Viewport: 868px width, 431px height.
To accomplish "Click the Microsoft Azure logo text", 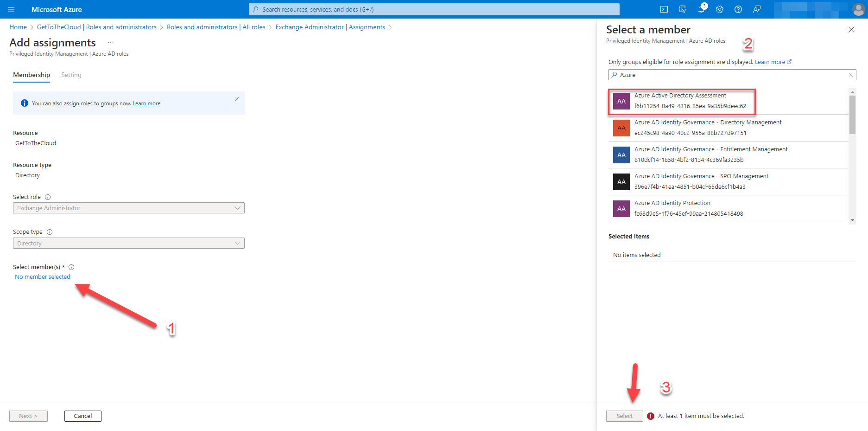I will [x=57, y=9].
